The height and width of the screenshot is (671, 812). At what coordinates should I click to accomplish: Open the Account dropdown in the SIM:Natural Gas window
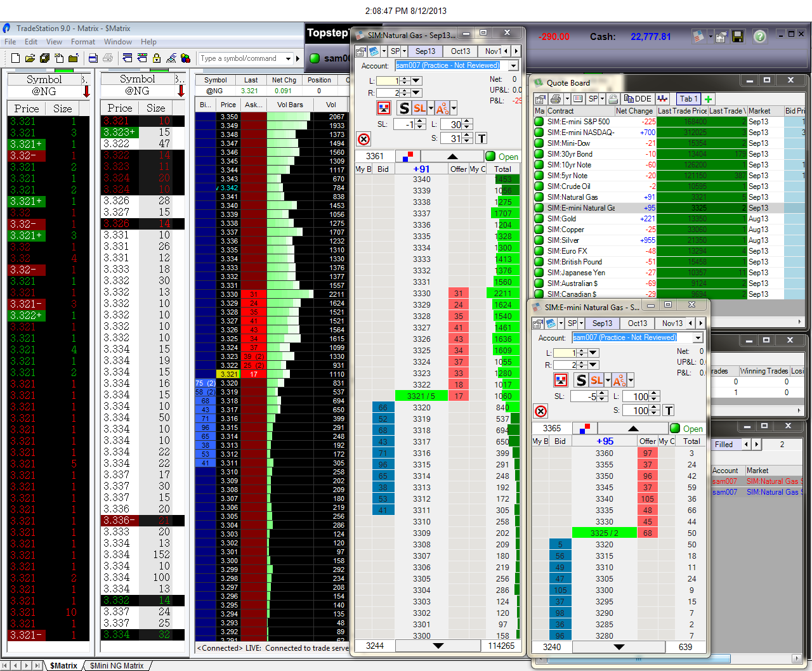click(x=513, y=65)
